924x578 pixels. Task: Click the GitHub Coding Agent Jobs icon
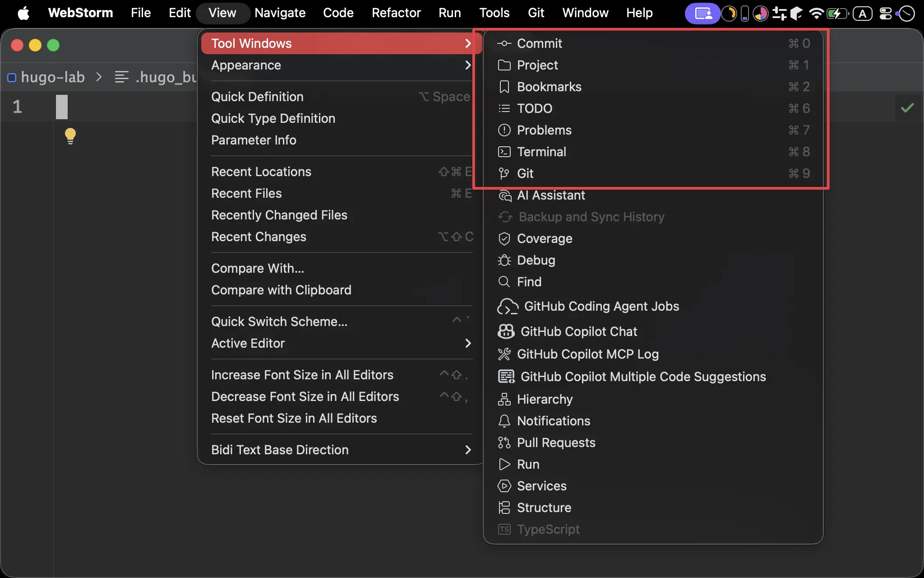click(508, 307)
